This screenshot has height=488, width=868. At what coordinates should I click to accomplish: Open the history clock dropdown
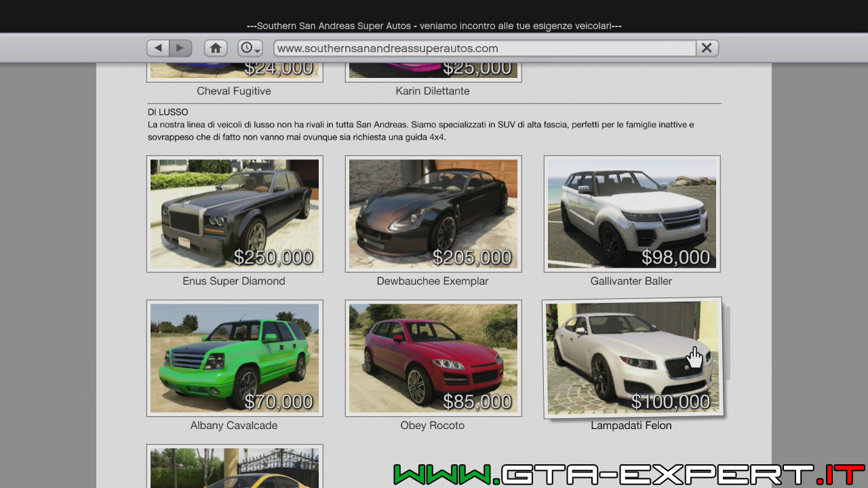pyautogui.click(x=250, y=48)
